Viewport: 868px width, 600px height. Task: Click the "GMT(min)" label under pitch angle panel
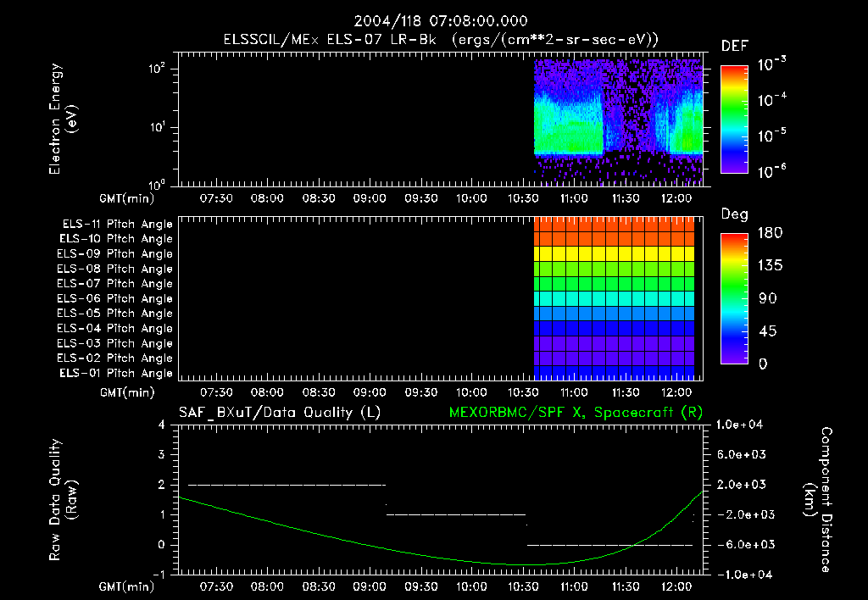click(x=127, y=392)
